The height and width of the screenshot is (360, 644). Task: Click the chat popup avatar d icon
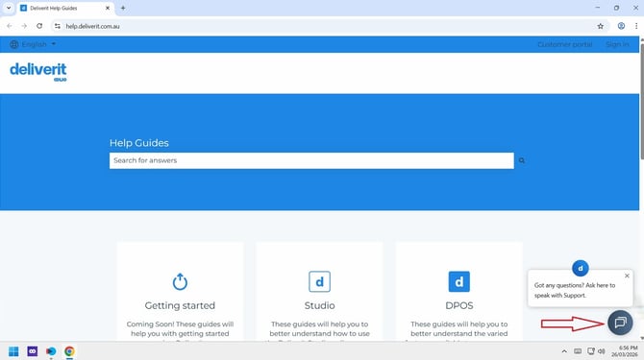(x=581, y=269)
